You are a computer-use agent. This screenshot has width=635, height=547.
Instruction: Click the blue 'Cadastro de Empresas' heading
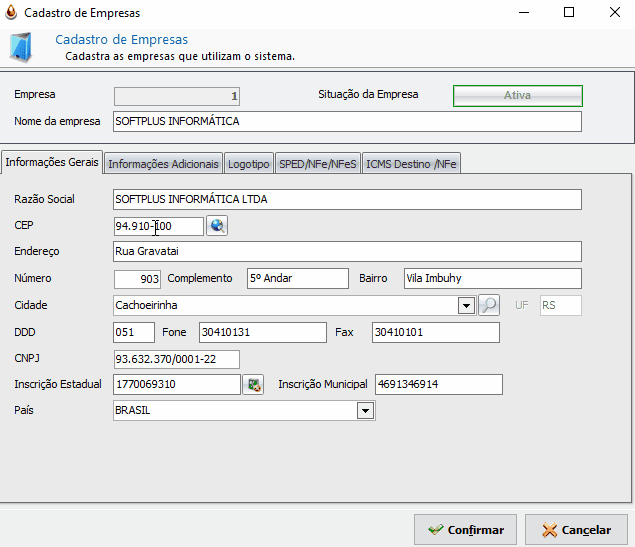pyautogui.click(x=121, y=40)
